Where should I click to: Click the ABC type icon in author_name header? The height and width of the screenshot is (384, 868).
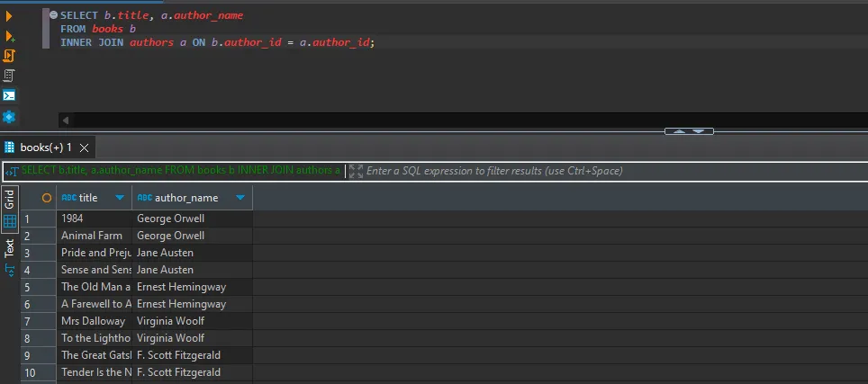coord(144,198)
